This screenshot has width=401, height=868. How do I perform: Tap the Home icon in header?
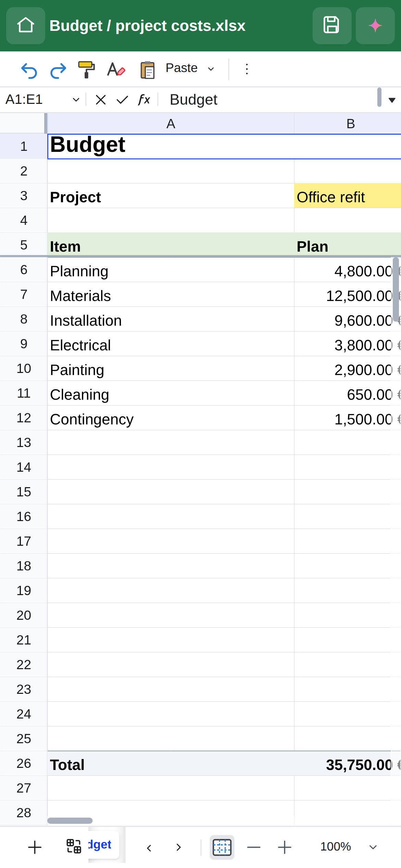(x=26, y=26)
